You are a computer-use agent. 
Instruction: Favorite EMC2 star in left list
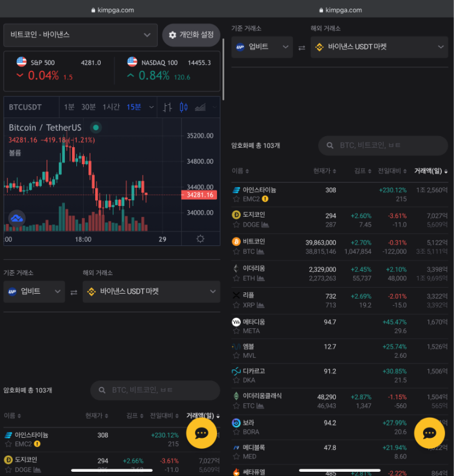[x=8, y=444]
